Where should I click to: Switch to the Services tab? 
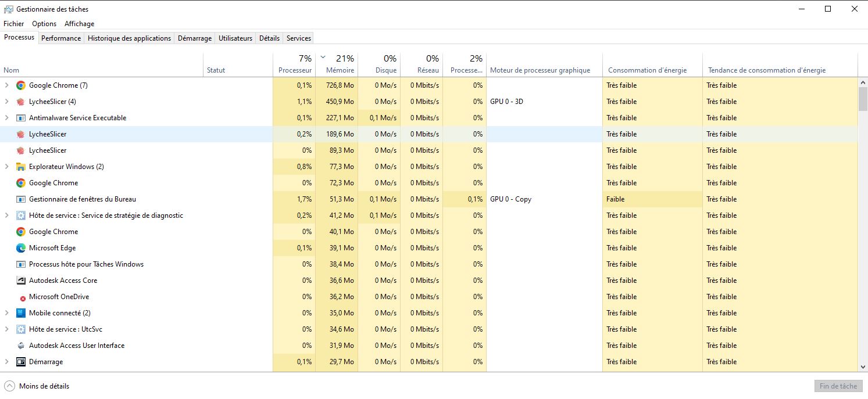[x=299, y=38]
